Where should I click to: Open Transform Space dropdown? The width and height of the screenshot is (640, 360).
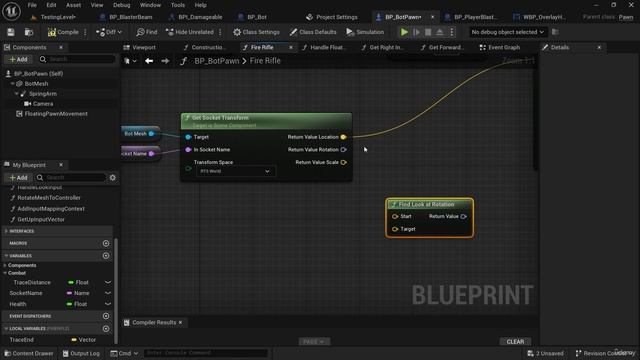click(235, 171)
